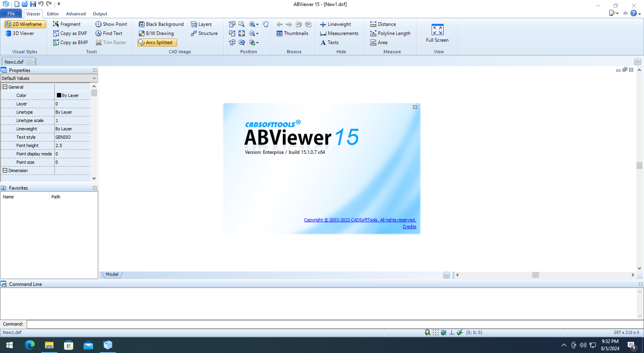Viewport: 644px width, 353px height.
Task: Open quick access toolbar customization arrow
Action: click(58, 4)
